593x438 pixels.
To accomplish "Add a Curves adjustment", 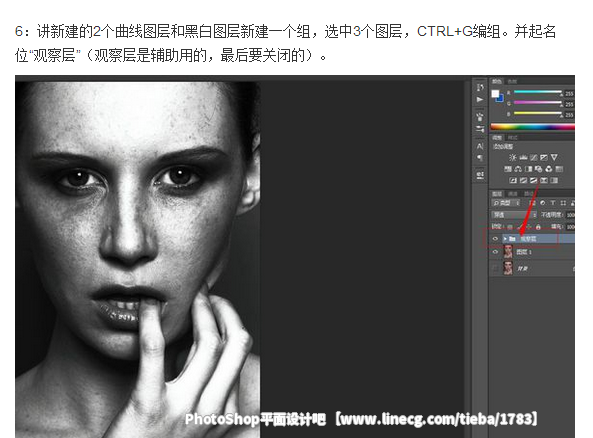I will (534, 157).
